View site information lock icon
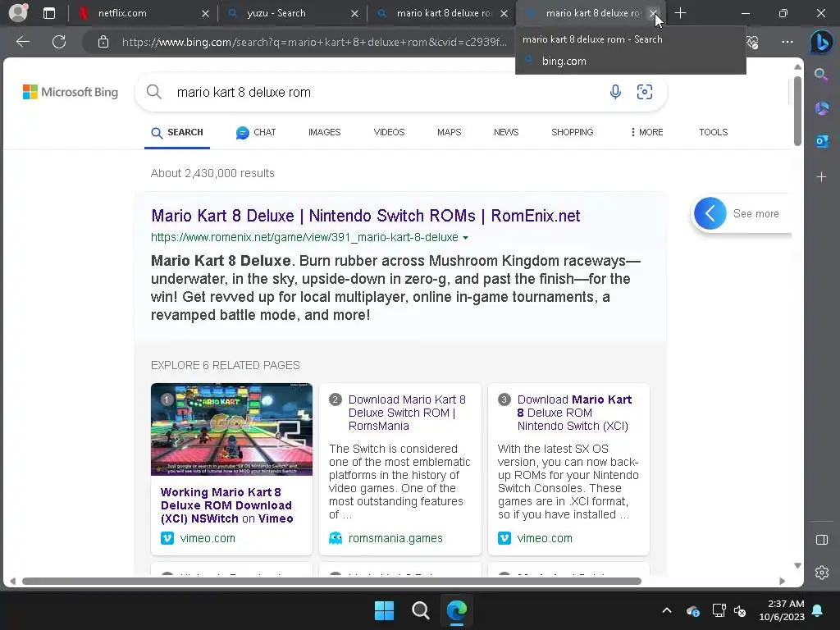 click(x=103, y=42)
